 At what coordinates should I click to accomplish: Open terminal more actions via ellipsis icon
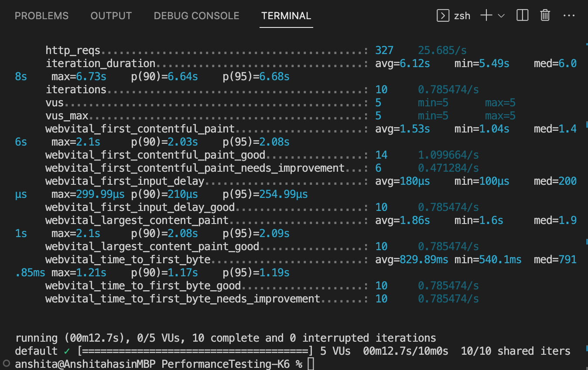569,16
